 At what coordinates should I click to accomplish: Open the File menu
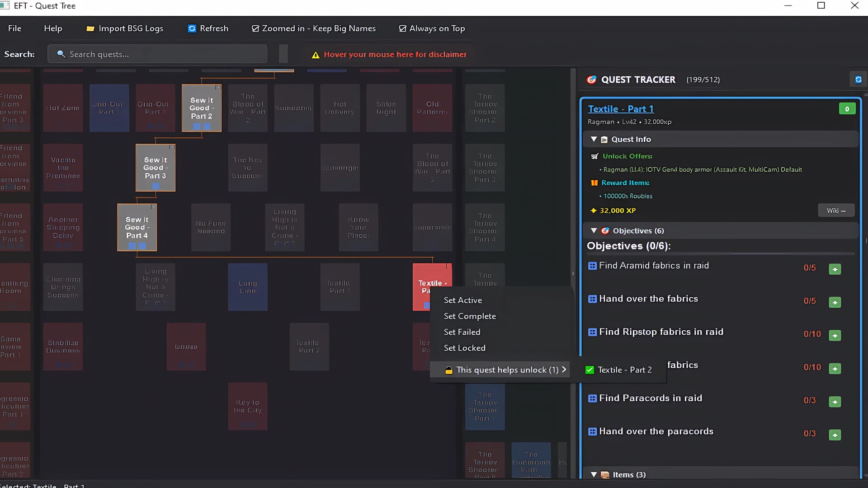(x=14, y=28)
